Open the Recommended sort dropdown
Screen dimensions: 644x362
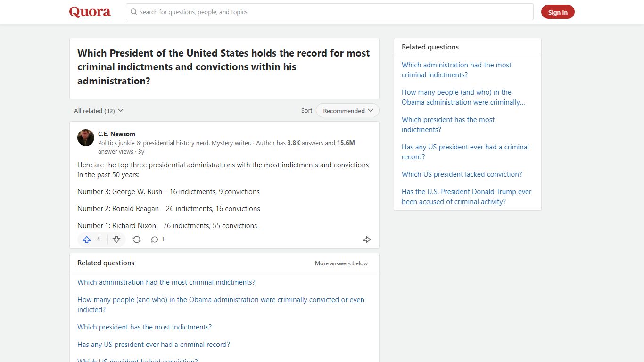pyautogui.click(x=347, y=111)
